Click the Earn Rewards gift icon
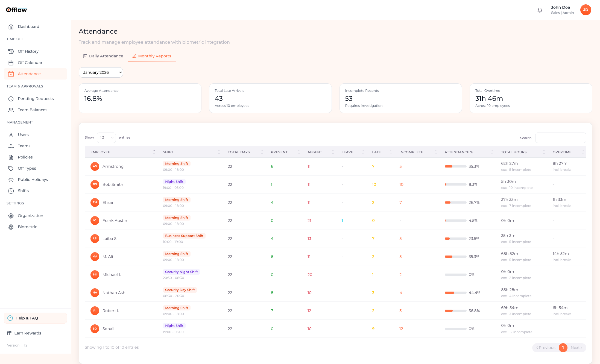Image resolution: width=600 pixels, height=364 pixels. tap(9, 333)
